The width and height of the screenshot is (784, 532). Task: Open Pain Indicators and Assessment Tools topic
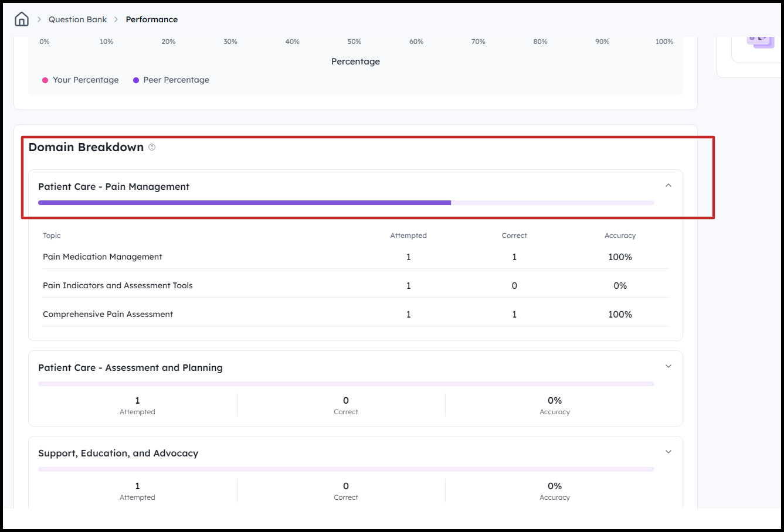coord(117,285)
